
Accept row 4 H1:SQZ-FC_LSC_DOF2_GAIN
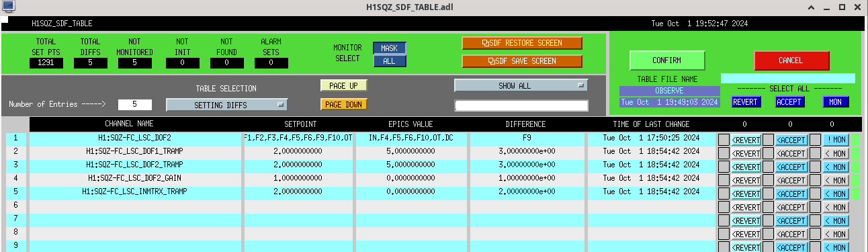pos(791,180)
